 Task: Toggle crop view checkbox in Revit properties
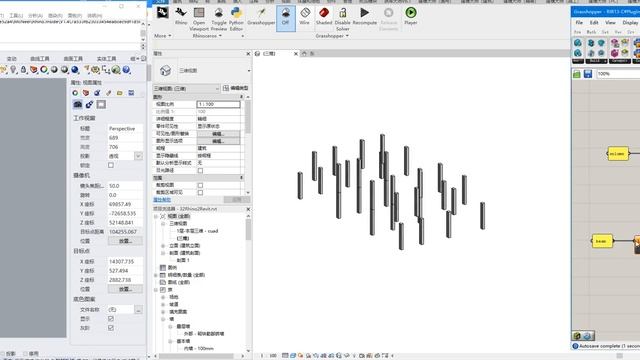200,185
